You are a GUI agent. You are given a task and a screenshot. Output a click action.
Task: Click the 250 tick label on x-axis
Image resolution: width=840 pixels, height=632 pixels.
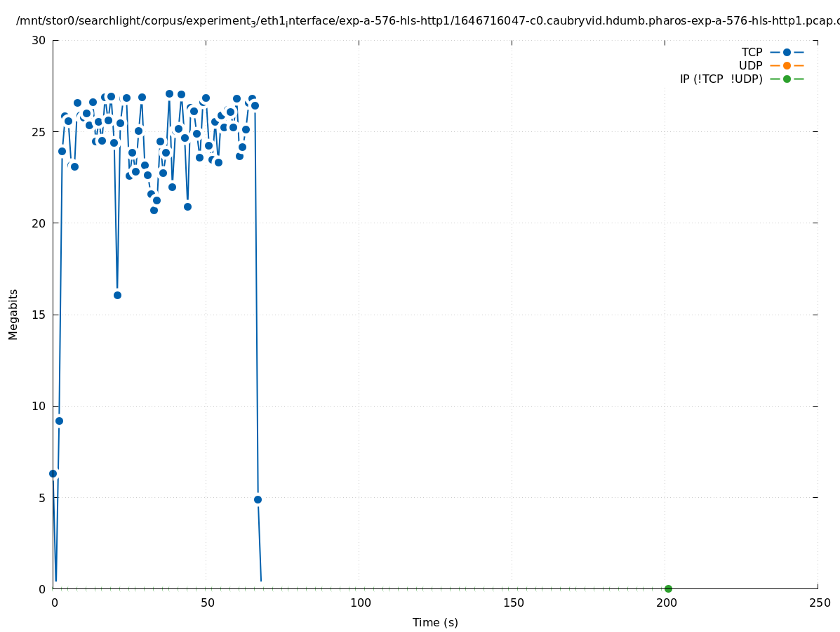[x=818, y=603]
